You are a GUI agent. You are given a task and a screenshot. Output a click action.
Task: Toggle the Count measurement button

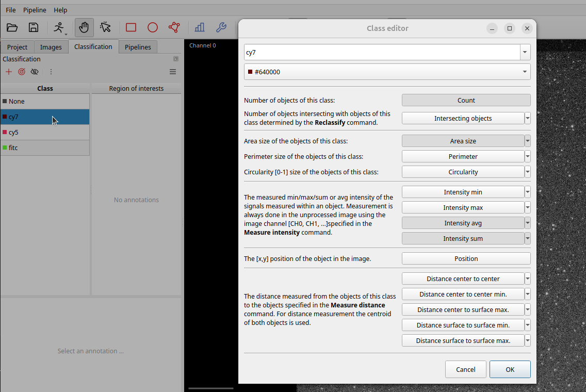click(x=466, y=100)
